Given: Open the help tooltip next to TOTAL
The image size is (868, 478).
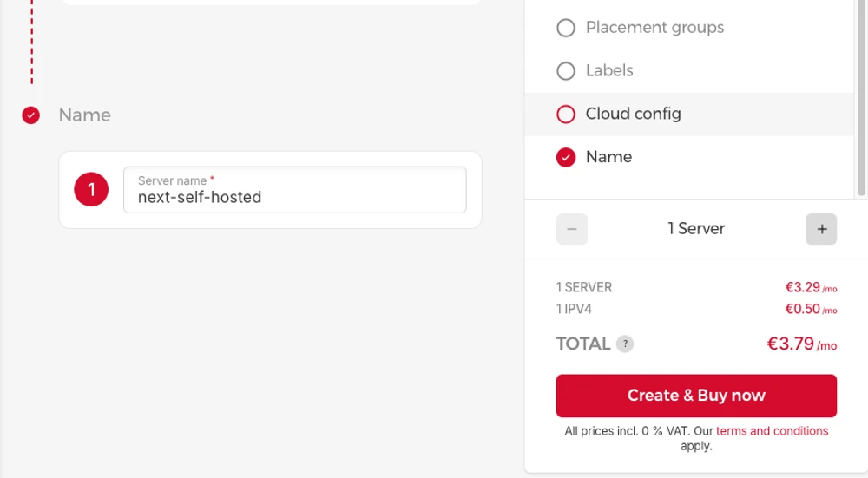Looking at the screenshot, I should [x=625, y=344].
